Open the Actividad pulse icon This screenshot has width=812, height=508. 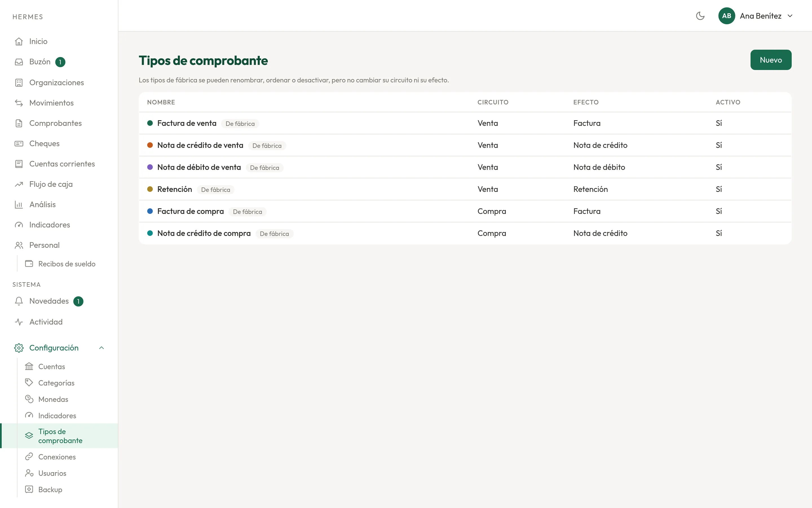point(19,322)
